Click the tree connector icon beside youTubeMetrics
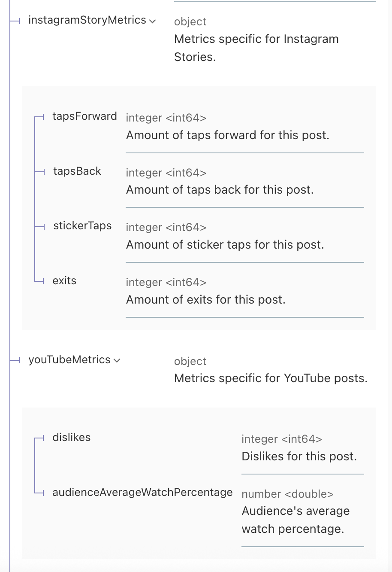Image resolution: width=392 pixels, height=572 pixels. click(x=15, y=360)
